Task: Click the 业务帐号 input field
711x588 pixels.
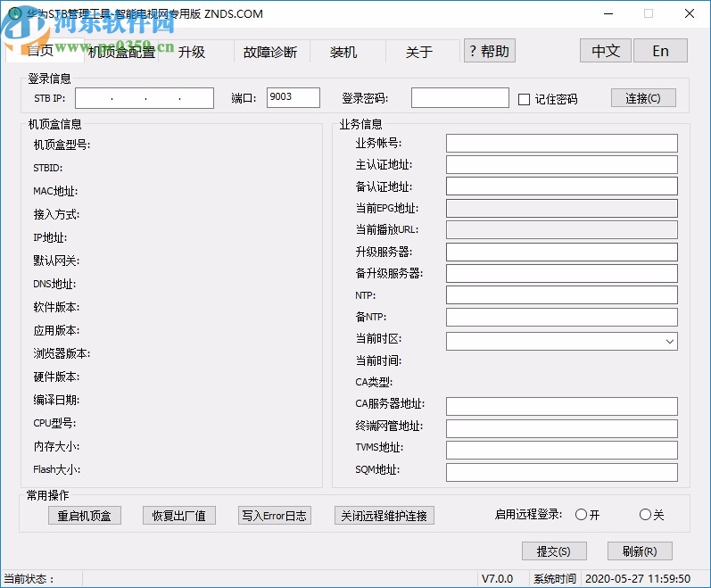Action: 561,143
